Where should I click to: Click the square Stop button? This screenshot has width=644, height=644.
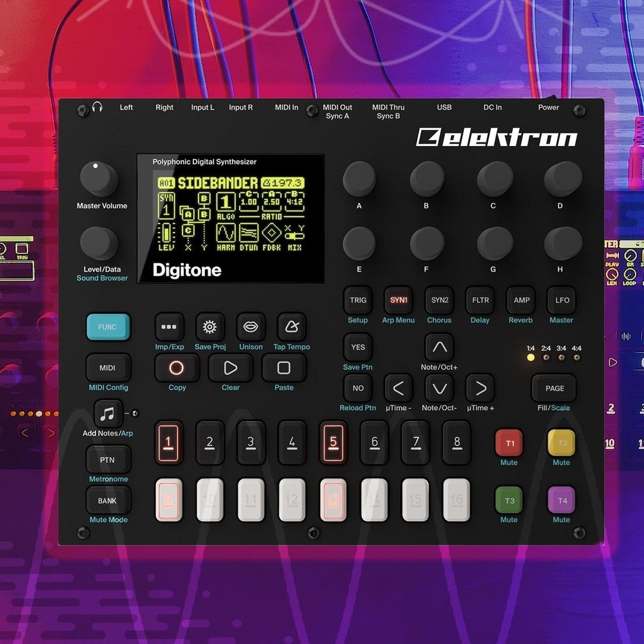point(284,368)
